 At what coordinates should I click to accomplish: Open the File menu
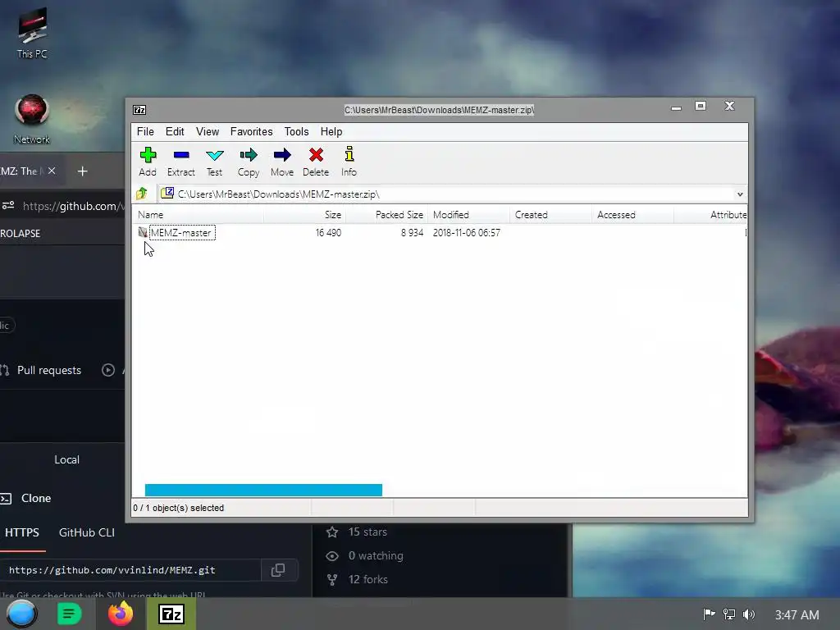click(145, 132)
